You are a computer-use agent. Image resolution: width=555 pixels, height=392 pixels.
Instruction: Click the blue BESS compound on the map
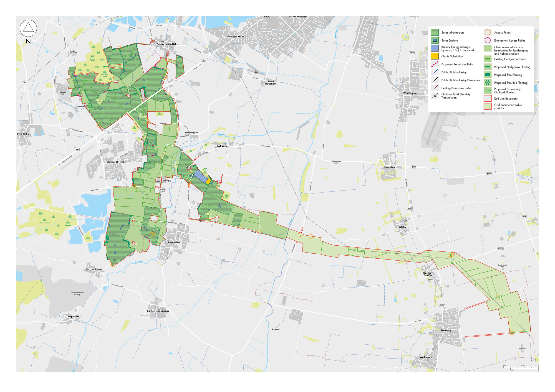pyautogui.click(x=201, y=176)
